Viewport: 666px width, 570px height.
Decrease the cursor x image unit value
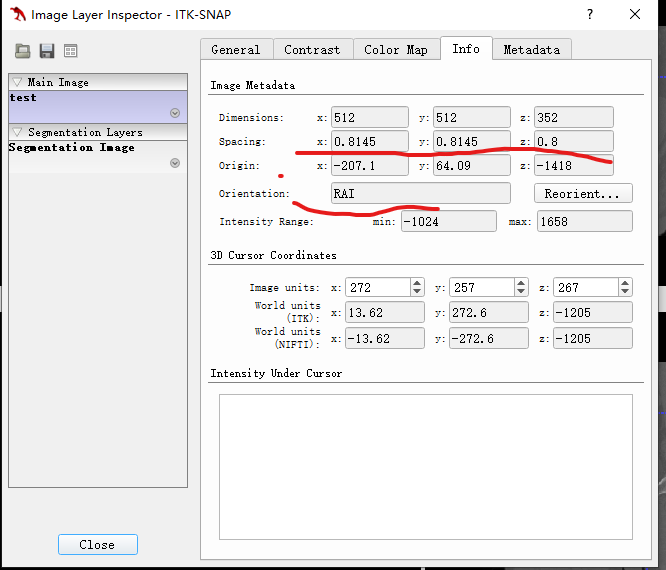[417, 291]
